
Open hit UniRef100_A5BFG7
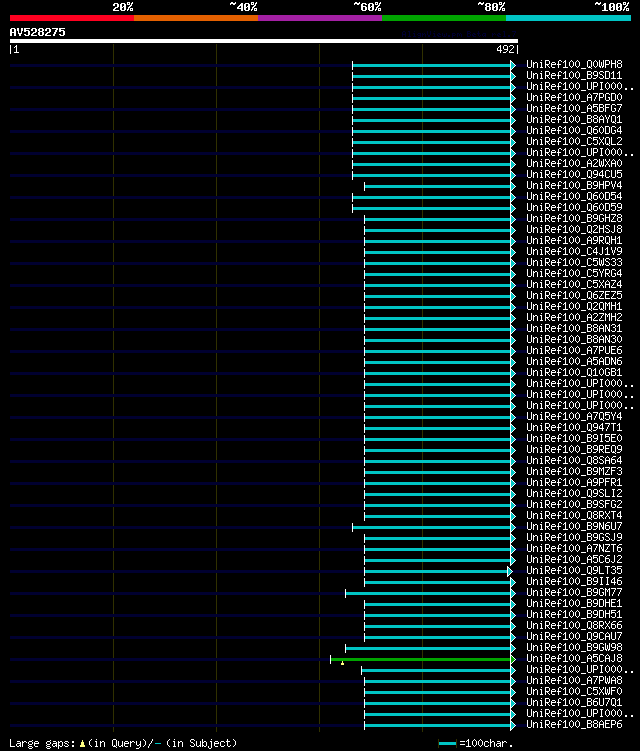pyautogui.click(x=574, y=108)
